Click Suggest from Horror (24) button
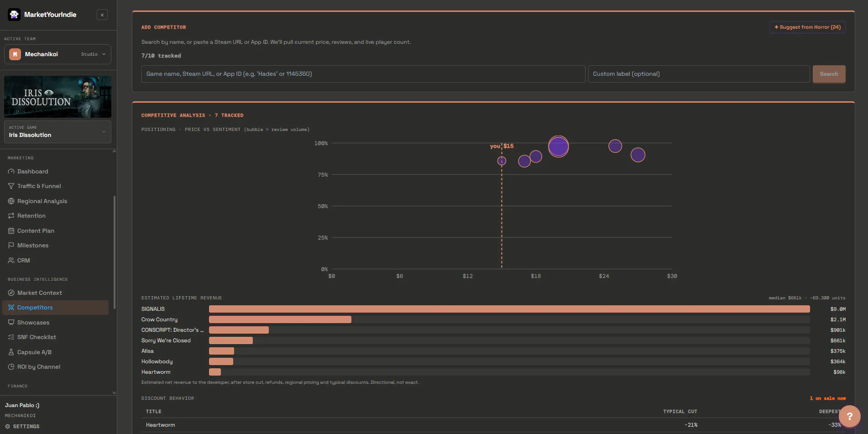Screen dimensions: 868x434 (x=807, y=27)
